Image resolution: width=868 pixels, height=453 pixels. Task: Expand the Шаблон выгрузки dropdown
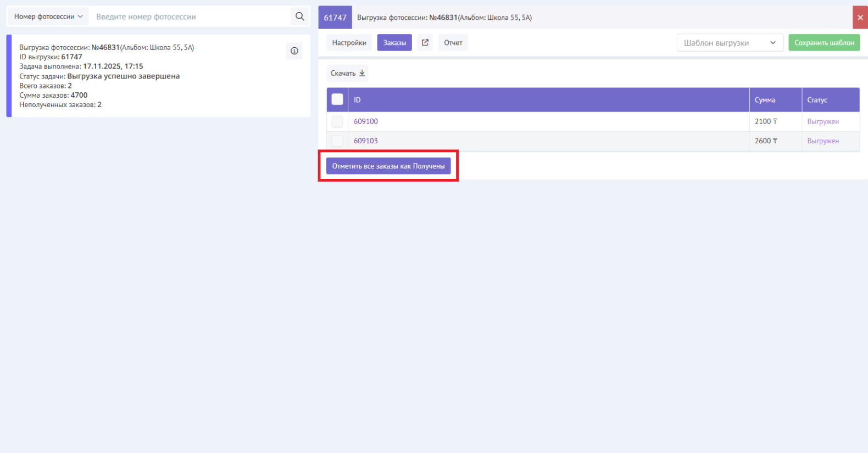(730, 43)
